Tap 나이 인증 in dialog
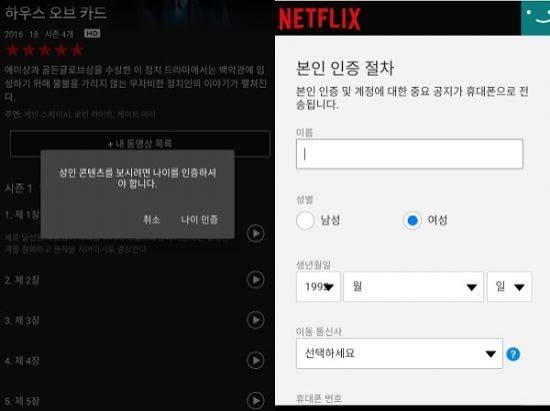Viewport: 550px width, 411px height. (x=199, y=220)
